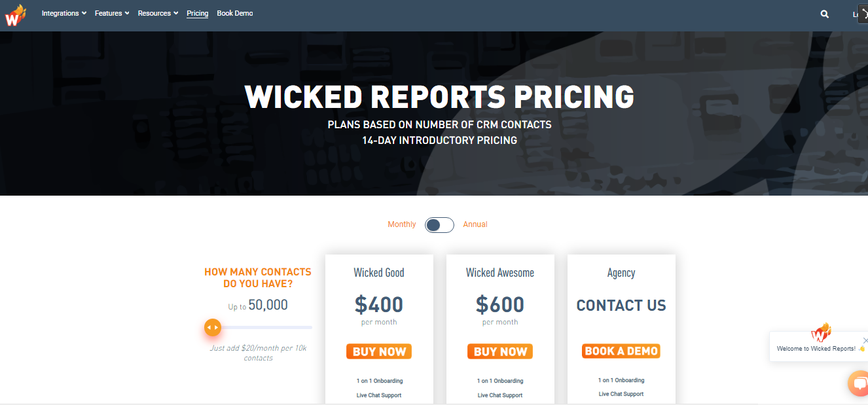Open the search magnifier icon
The height and width of the screenshot is (405, 868).
825,14
